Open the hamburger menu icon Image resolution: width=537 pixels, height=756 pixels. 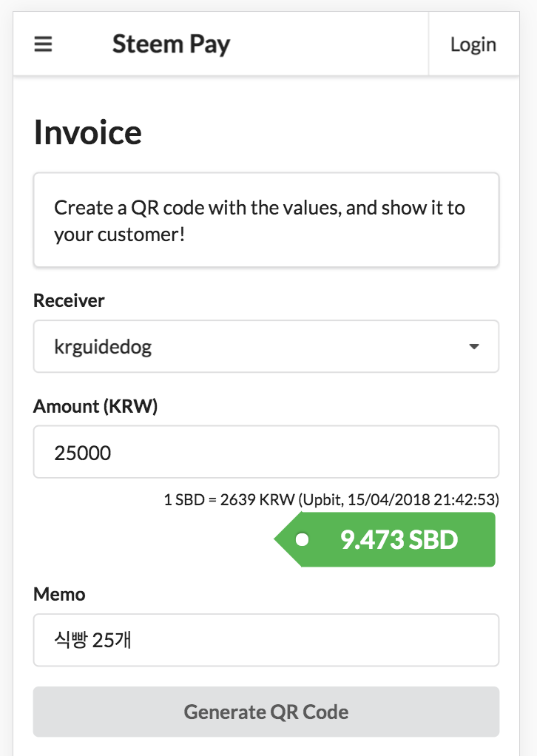[44, 44]
